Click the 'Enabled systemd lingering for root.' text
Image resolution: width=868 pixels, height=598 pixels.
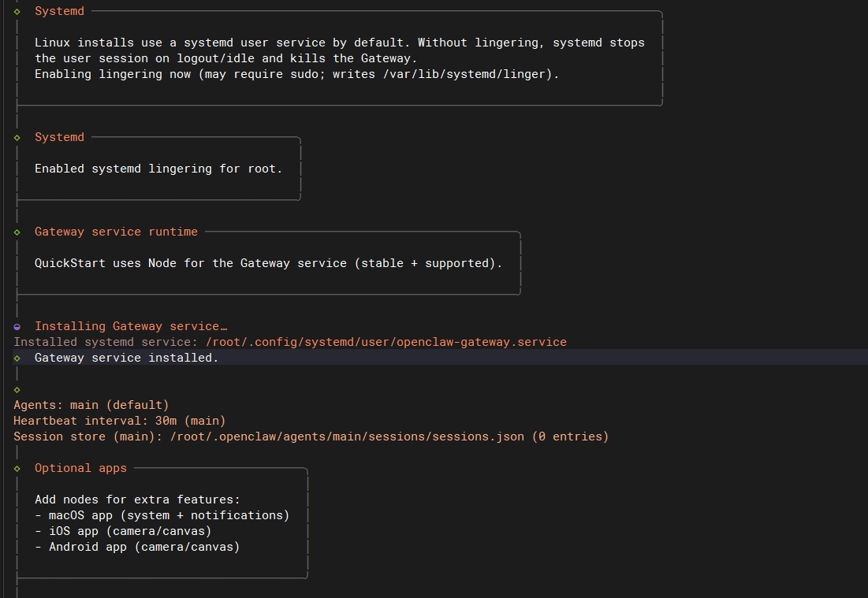[158, 169]
